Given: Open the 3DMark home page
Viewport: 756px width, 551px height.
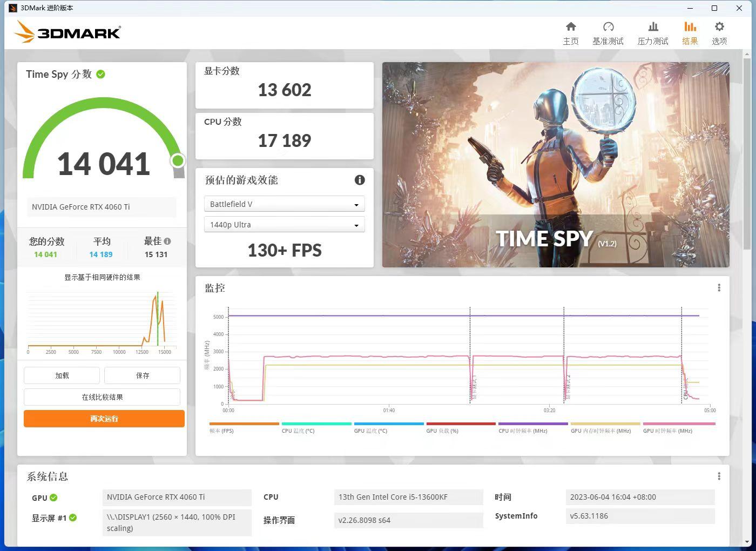Looking at the screenshot, I should 571,31.
